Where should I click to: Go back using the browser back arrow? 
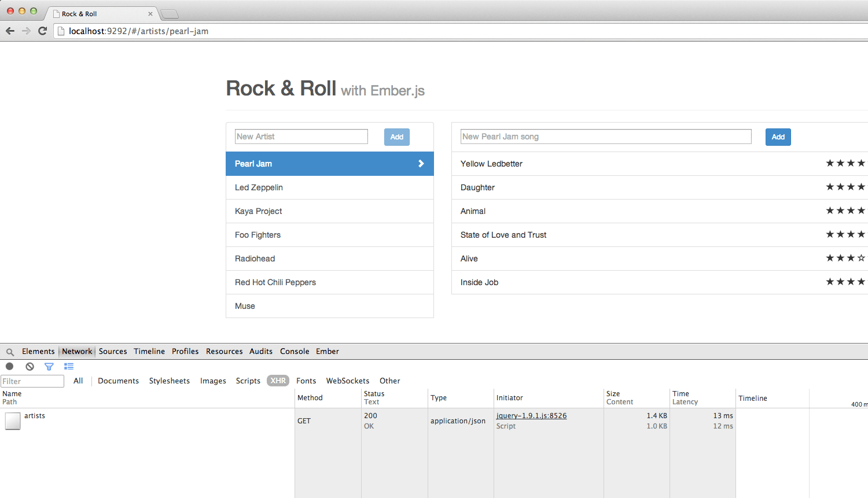tap(10, 31)
